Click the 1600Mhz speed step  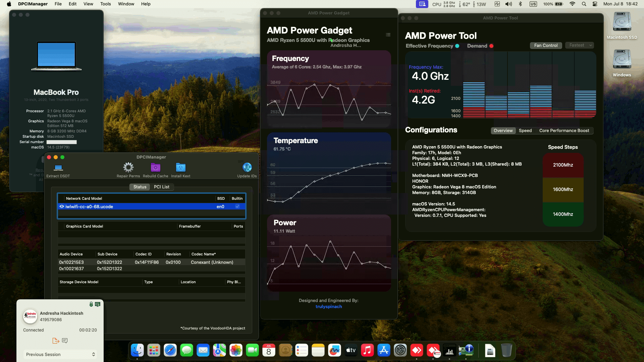click(x=563, y=190)
